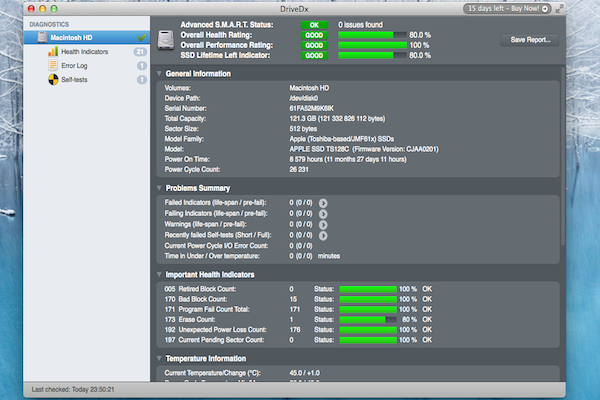The height and width of the screenshot is (400, 600).
Task: Collapse the Important Health Indicators section
Action: (x=159, y=274)
